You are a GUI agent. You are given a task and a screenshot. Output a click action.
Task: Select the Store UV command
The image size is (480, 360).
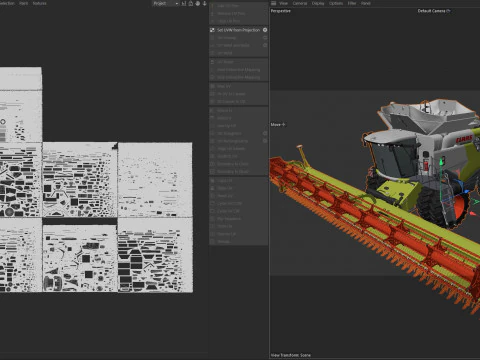pyautogui.click(x=238, y=226)
